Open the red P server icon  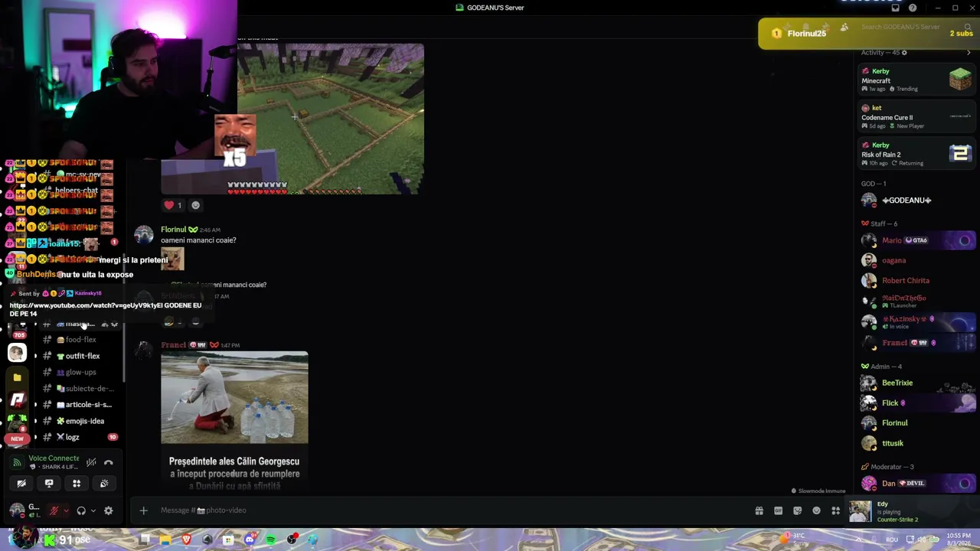tap(17, 399)
